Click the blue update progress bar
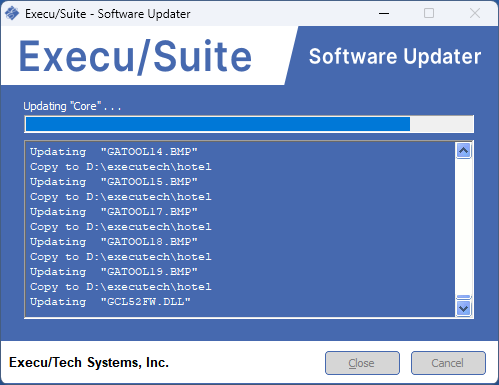 (218, 124)
